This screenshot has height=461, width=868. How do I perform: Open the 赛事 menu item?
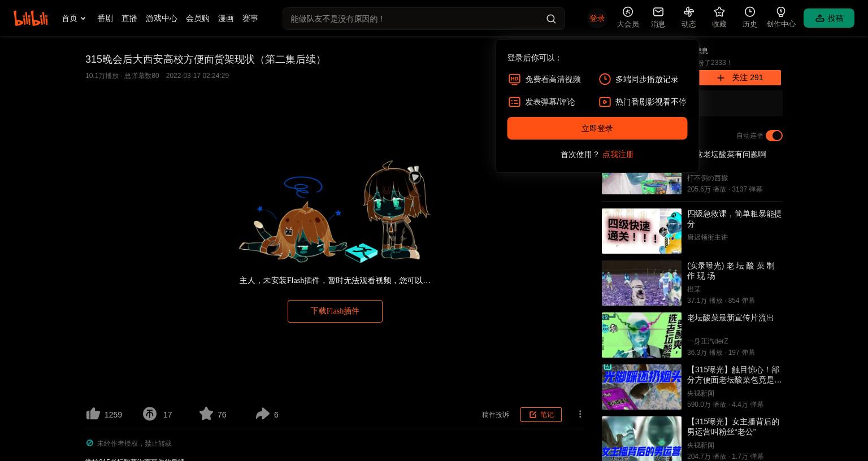(x=250, y=19)
